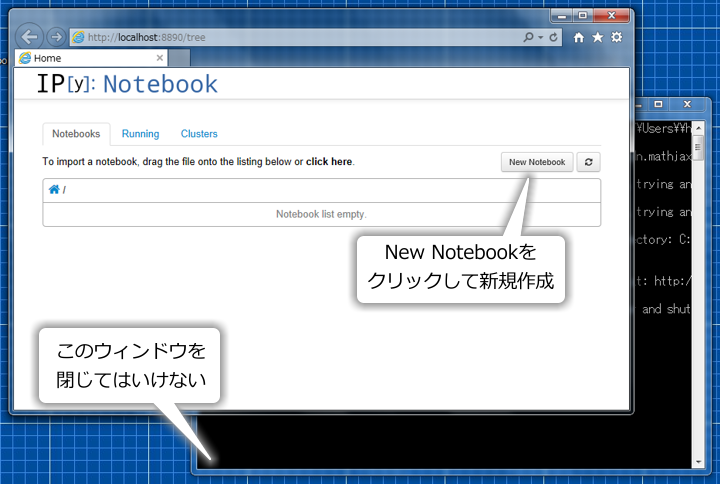
Task: Switch to the Clusters tab
Action: (x=199, y=134)
